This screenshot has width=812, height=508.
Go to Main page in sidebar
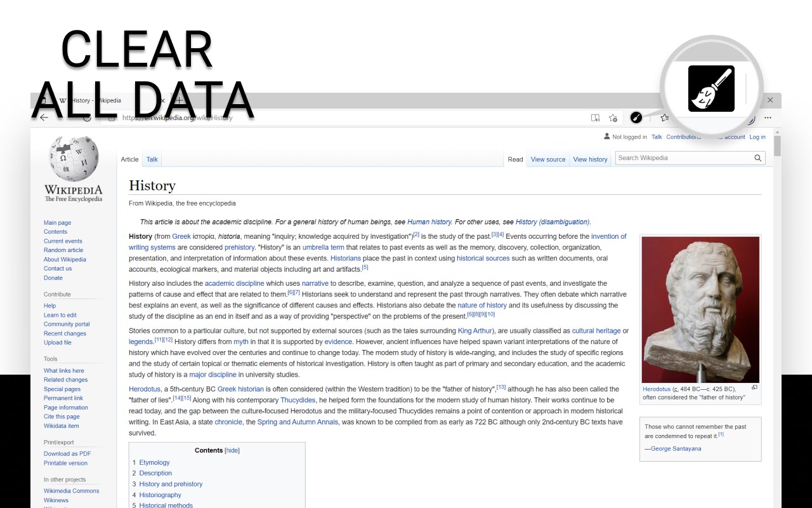(x=57, y=223)
